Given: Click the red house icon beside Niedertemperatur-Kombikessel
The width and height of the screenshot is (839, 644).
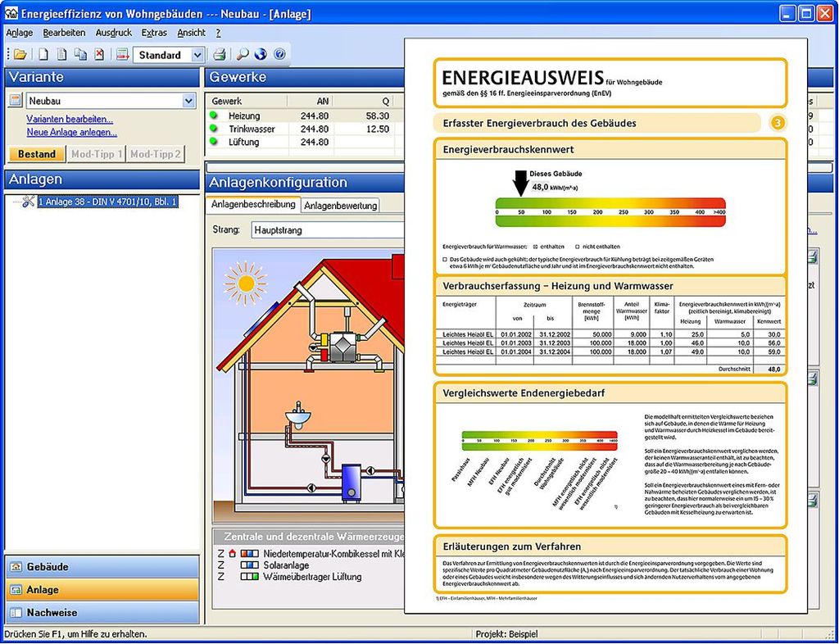Looking at the screenshot, I should pos(232,554).
